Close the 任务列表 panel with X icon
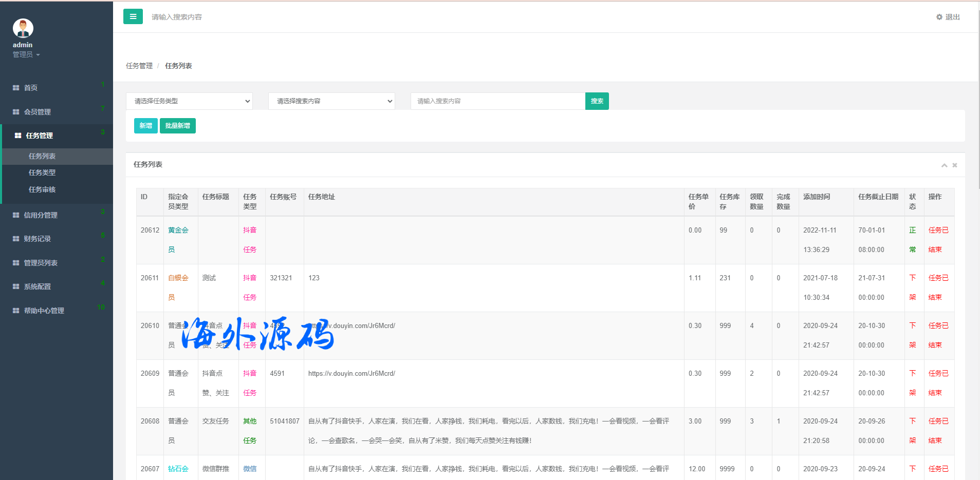Image resolution: width=980 pixels, height=480 pixels. pos(955,165)
